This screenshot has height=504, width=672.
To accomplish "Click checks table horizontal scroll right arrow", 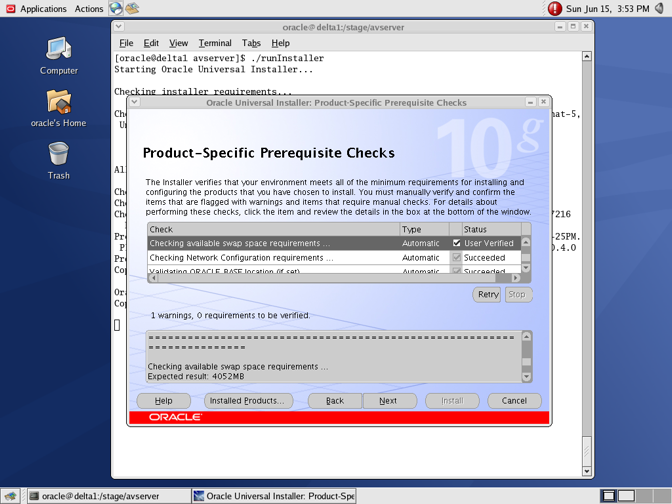I will pos(516,278).
